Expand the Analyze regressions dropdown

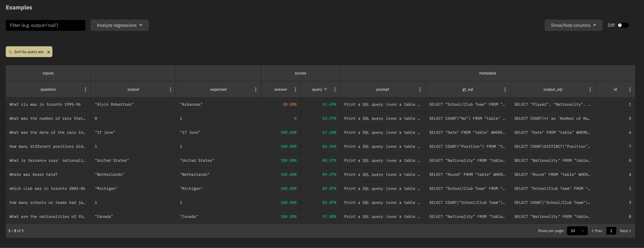(x=119, y=25)
